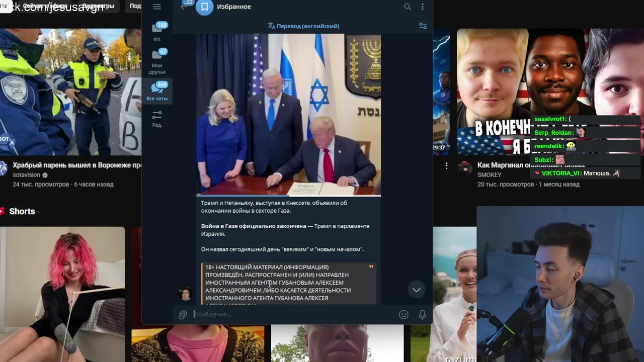This screenshot has height=362, width=644.
Task: Edit folders with the Ред. button
Action: click(x=157, y=119)
